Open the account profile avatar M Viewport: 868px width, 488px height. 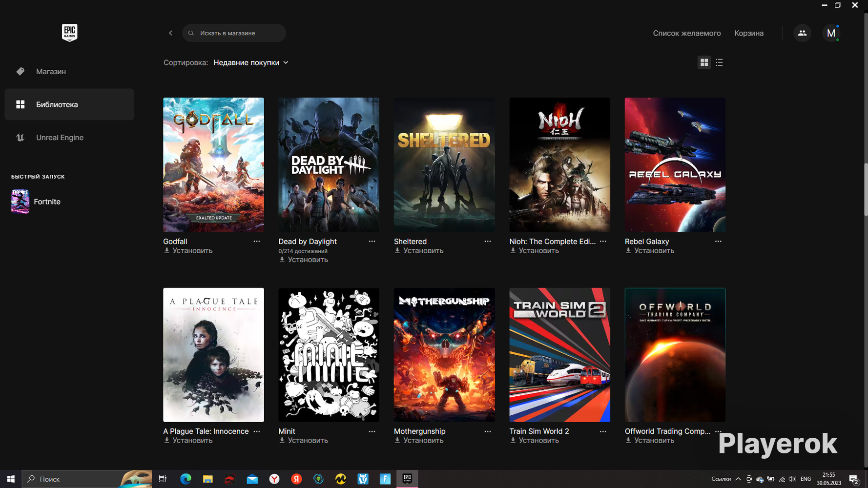pos(831,33)
